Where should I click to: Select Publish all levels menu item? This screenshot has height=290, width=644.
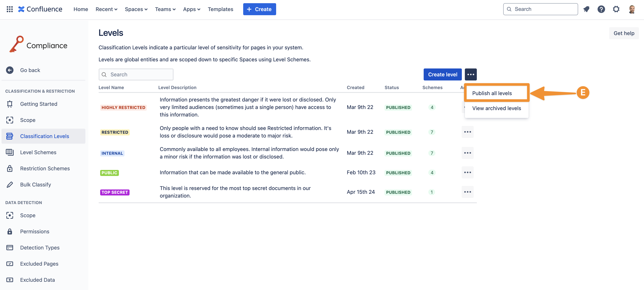point(492,93)
